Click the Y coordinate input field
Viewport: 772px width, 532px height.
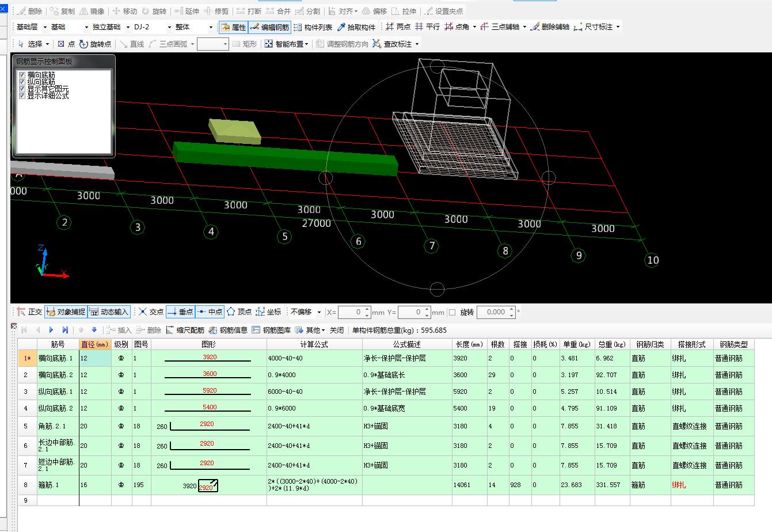click(x=411, y=312)
